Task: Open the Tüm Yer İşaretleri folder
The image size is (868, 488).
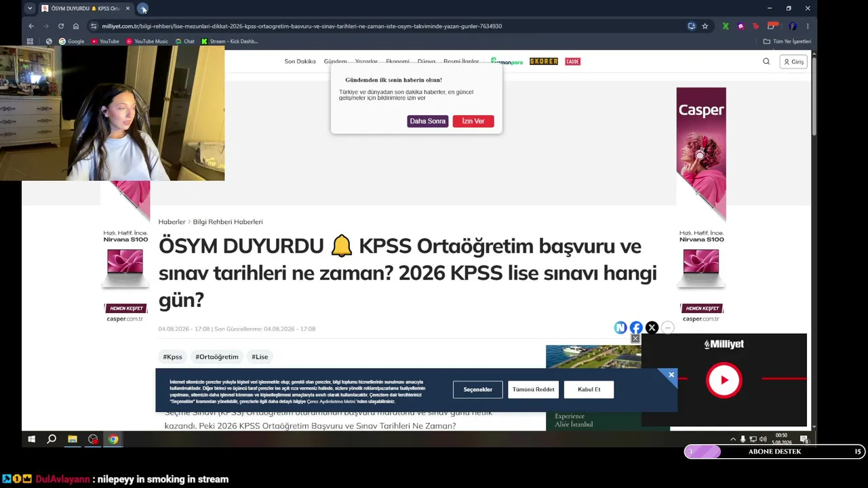Action: click(787, 41)
